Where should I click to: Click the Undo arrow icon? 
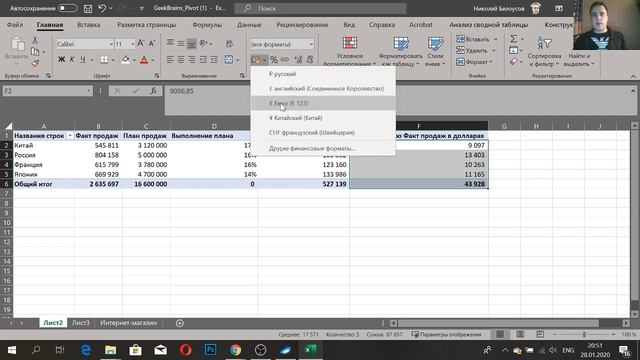102,8
